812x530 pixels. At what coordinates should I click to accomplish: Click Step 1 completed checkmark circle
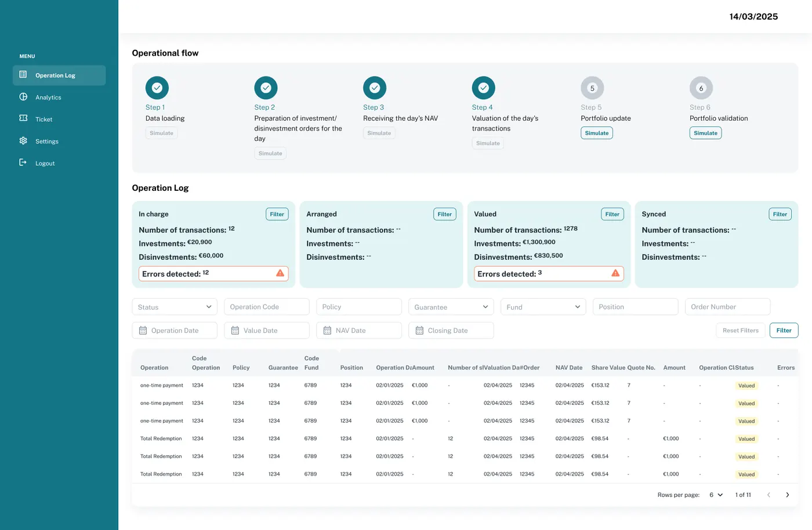click(x=157, y=88)
